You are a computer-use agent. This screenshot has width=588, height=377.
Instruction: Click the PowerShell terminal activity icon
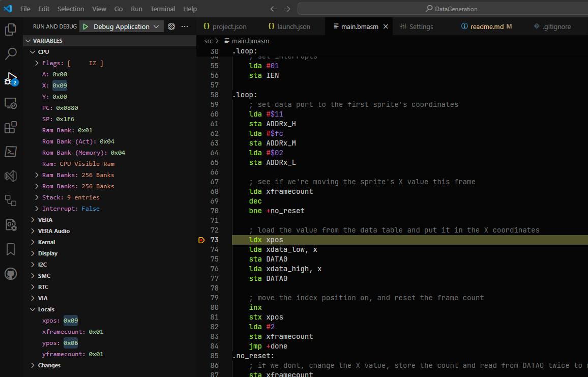[x=11, y=152]
